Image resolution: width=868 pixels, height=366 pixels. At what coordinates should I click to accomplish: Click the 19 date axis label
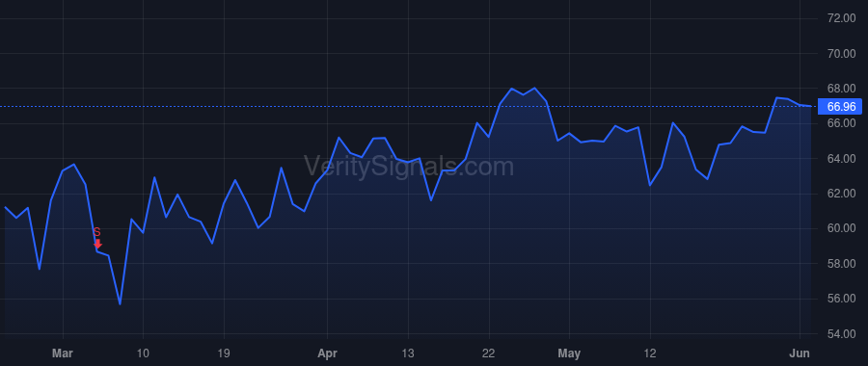[x=224, y=353]
